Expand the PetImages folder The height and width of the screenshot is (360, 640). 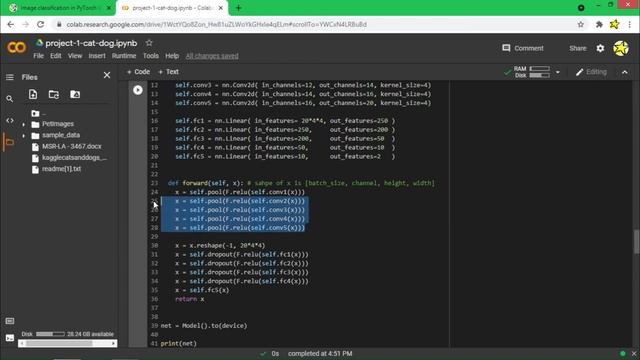[x=23, y=124]
